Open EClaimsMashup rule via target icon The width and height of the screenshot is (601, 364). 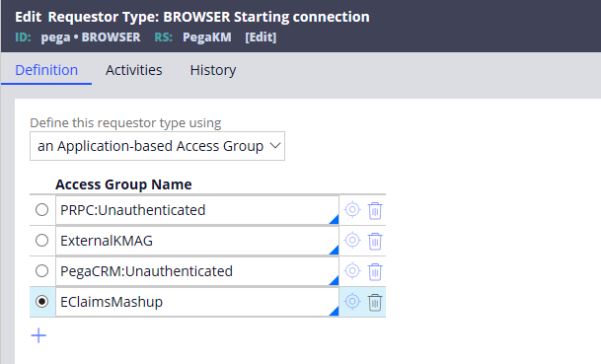point(352,302)
